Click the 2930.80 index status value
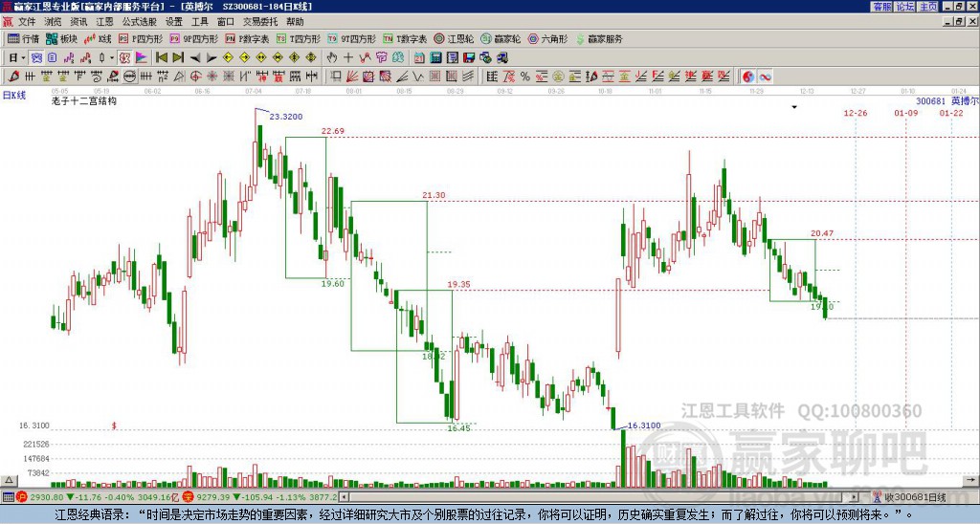Viewport: 980px width, 524px height. (47, 497)
